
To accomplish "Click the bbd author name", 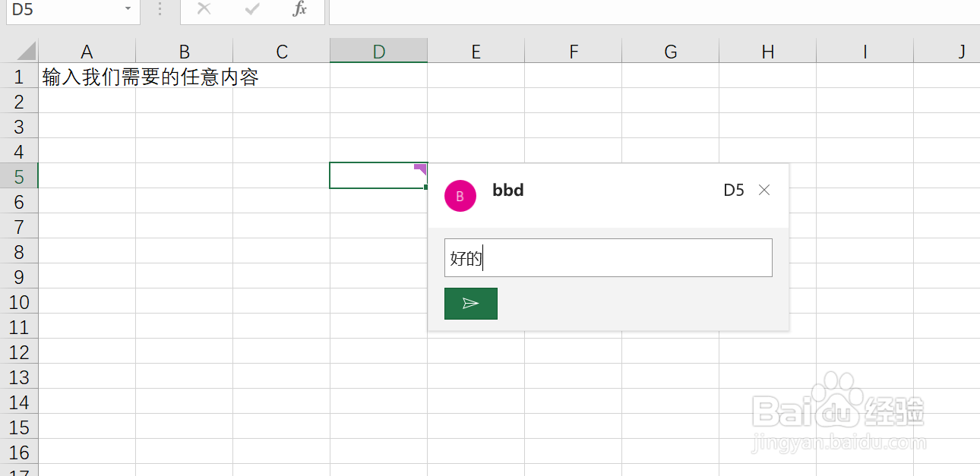I will (508, 190).
